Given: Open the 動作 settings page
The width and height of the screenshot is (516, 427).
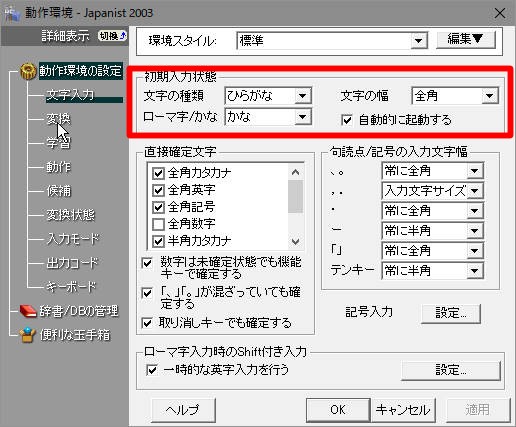Looking at the screenshot, I should [58, 167].
